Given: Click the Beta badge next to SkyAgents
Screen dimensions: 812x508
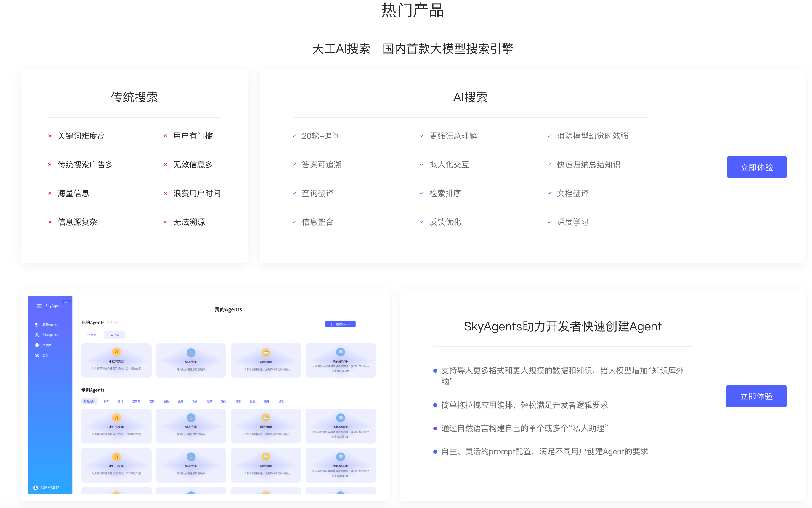Looking at the screenshot, I should click(66, 302).
